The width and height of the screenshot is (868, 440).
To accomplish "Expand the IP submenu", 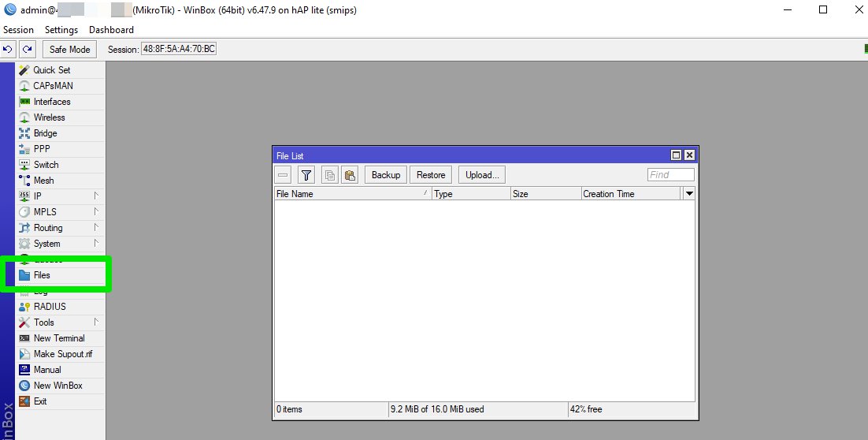I will (x=37, y=196).
